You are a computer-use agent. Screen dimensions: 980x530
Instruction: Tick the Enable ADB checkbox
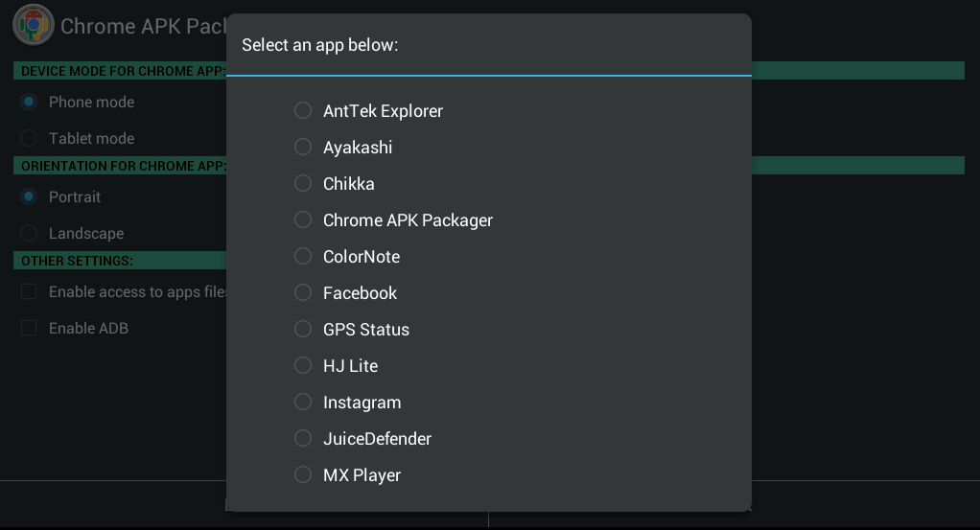[29, 328]
